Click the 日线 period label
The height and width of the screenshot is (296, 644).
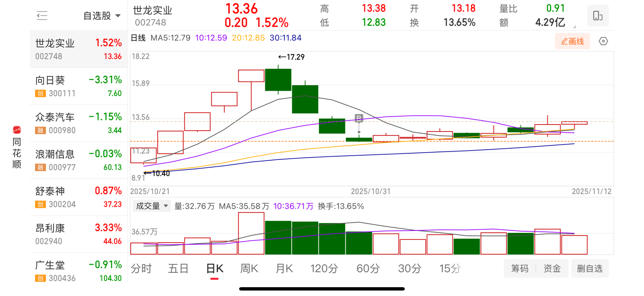[x=138, y=38]
